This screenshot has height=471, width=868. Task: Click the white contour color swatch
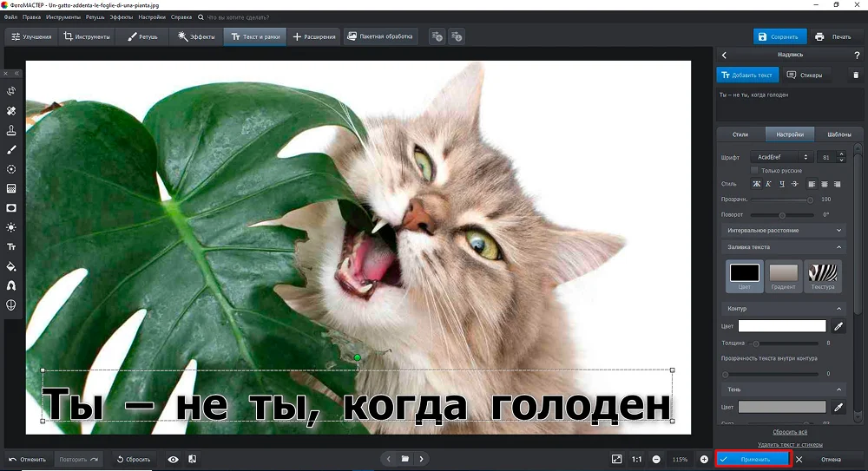click(x=782, y=326)
